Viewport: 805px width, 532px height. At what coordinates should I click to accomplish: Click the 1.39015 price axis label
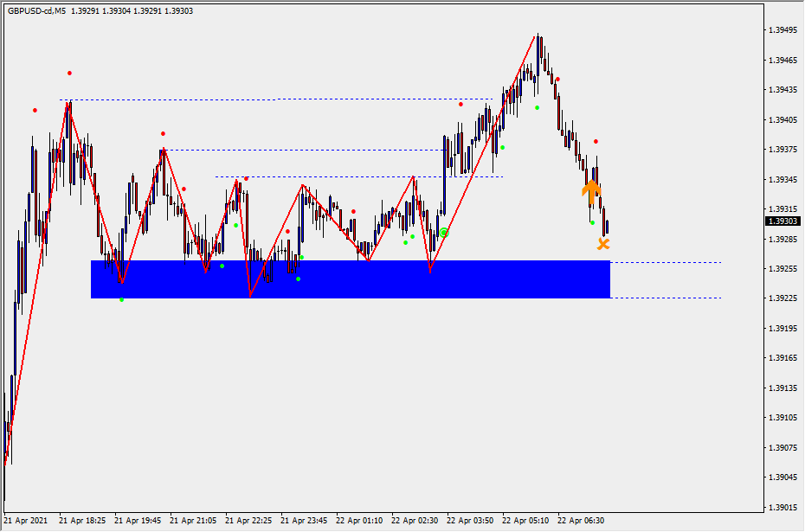click(x=782, y=507)
